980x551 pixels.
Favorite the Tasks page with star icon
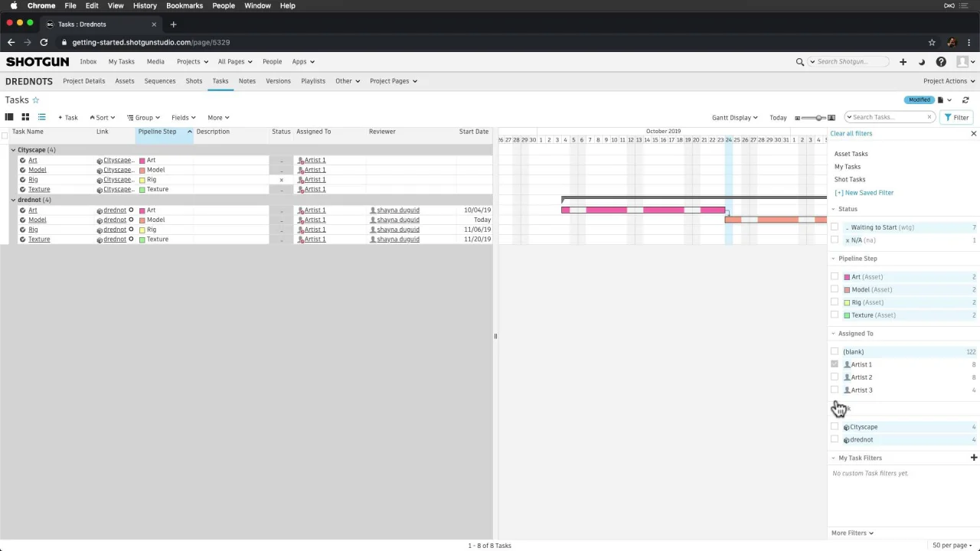[35, 100]
